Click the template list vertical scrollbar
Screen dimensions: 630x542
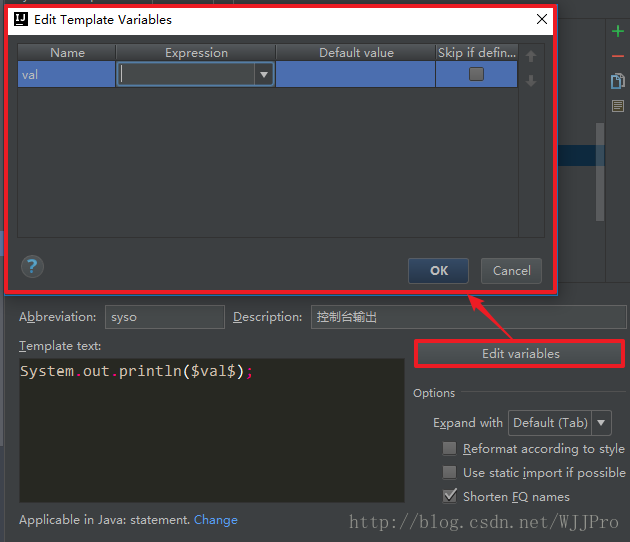pos(600,170)
